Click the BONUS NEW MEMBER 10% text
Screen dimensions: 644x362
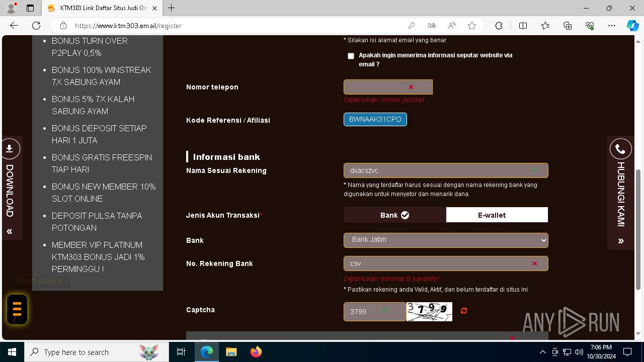tap(104, 193)
